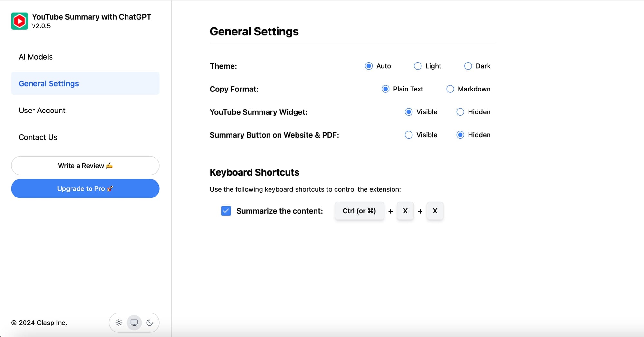Select the Auto theme option
The width and height of the screenshot is (644, 337).
[369, 66]
